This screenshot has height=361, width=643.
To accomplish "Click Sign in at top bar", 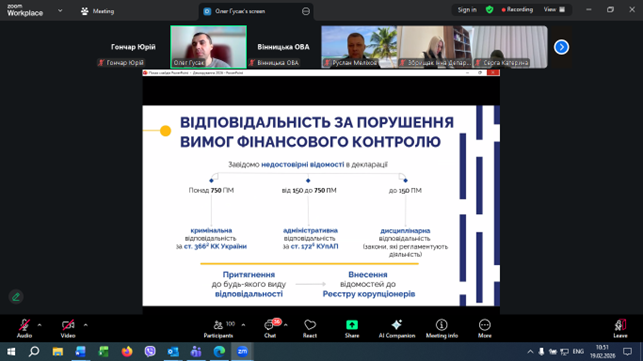I will (x=467, y=9).
